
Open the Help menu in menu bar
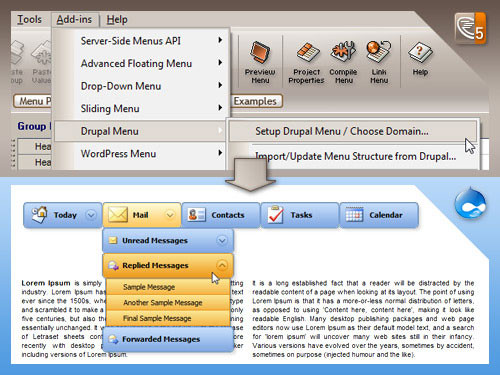[117, 19]
